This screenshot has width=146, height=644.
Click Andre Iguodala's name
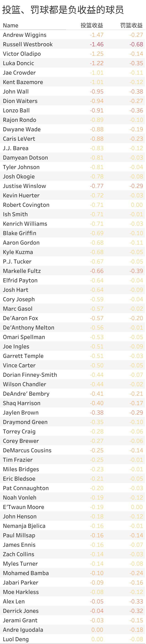pos(23,630)
